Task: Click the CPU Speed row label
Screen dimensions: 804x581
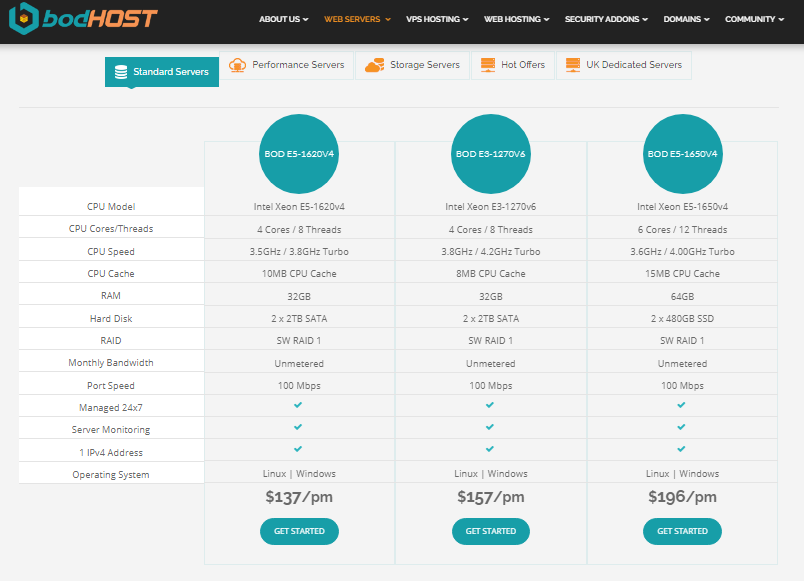Action: click(x=111, y=252)
